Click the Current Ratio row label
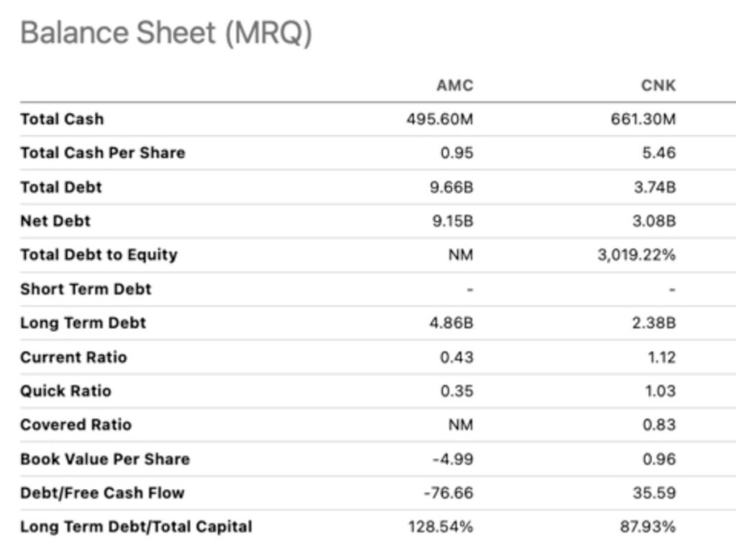This screenshot has height=560, width=736. click(x=74, y=357)
